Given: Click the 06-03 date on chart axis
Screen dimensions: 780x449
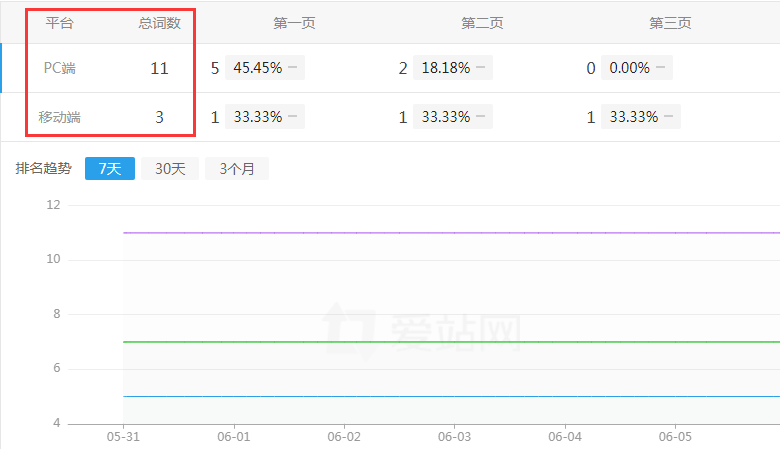Looking at the screenshot, I should pyautogui.click(x=454, y=437).
